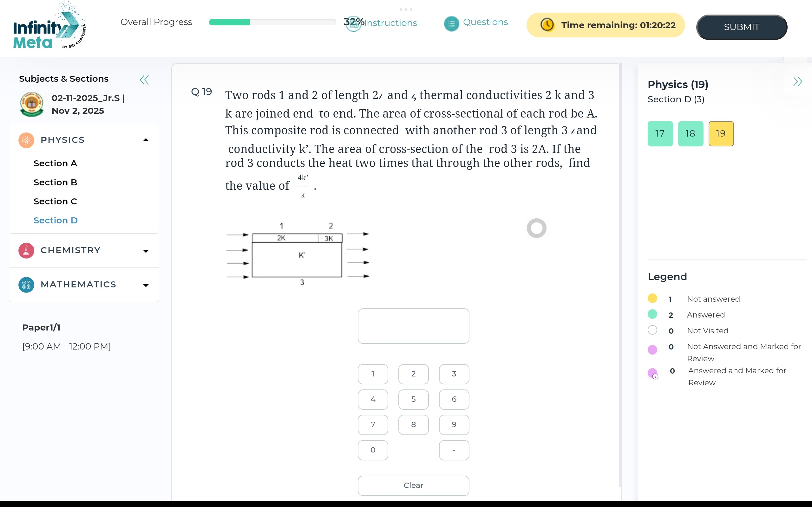This screenshot has width=812, height=507.
Task: Click the Mathematics subject icon
Action: click(26, 285)
